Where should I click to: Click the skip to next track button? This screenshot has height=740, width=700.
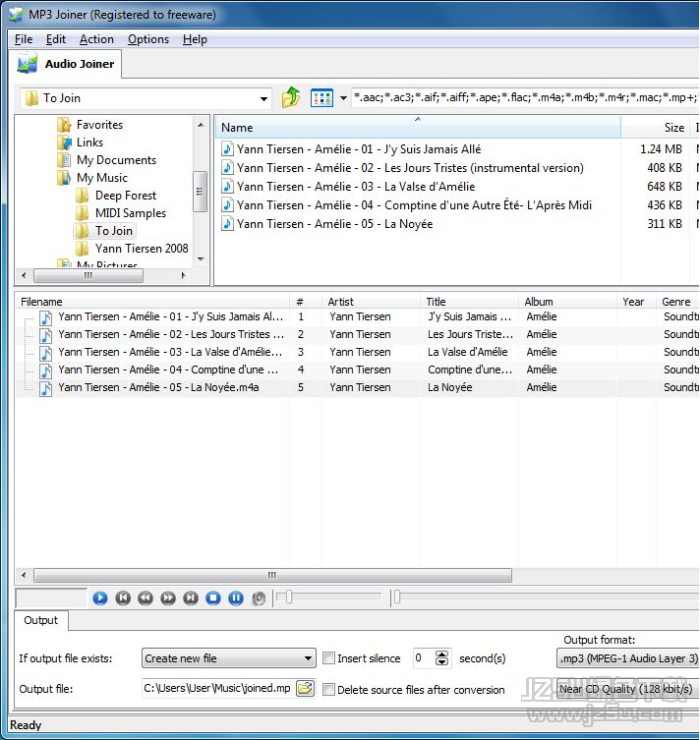click(191, 598)
